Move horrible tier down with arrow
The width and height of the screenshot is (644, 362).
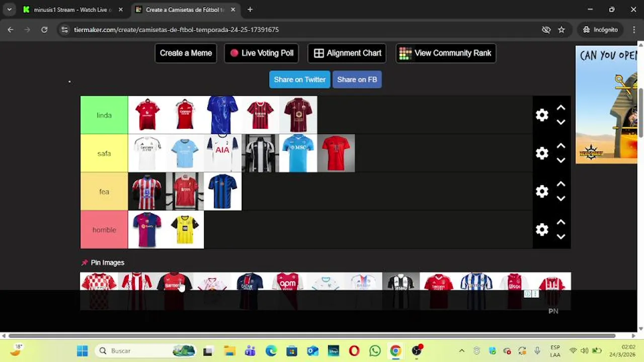(x=561, y=237)
